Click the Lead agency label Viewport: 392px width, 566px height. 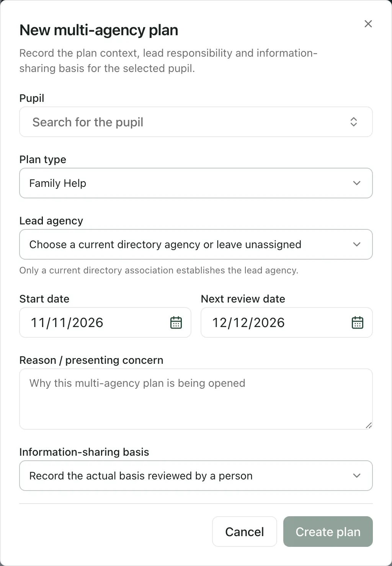(51, 221)
